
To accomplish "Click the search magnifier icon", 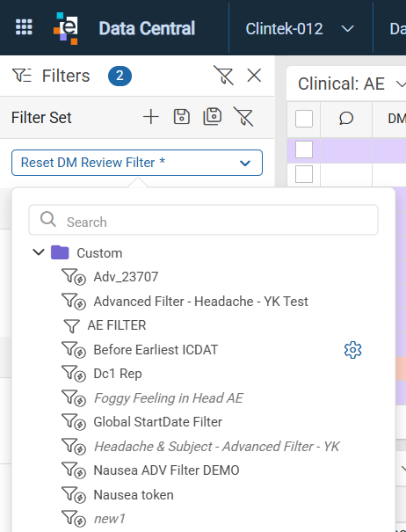I will [x=48, y=220].
